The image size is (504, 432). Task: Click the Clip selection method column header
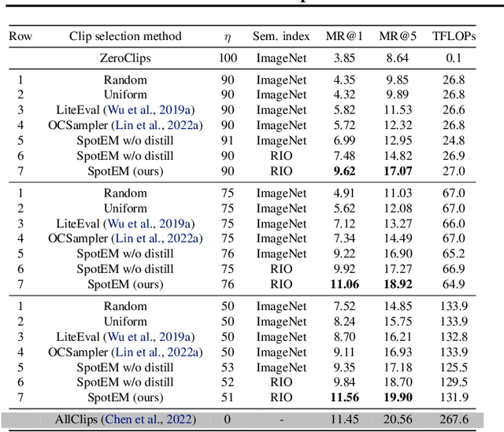pyautogui.click(x=125, y=36)
